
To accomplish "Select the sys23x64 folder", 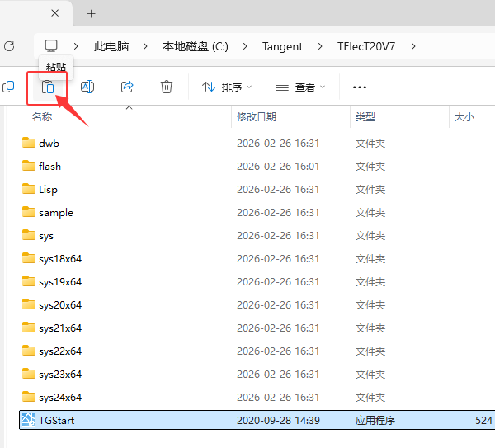I will [60, 374].
